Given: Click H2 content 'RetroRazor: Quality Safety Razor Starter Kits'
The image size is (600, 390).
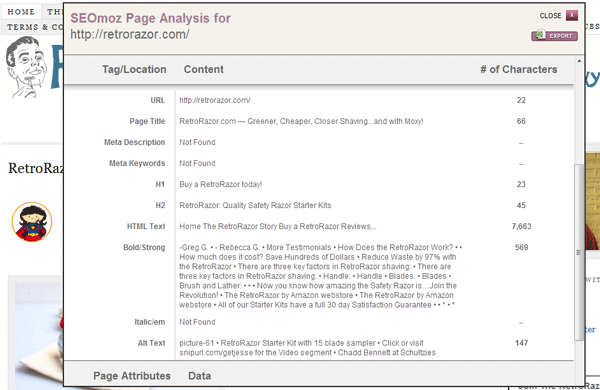Looking at the screenshot, I should pyautogui.click(x=255, y=206).
